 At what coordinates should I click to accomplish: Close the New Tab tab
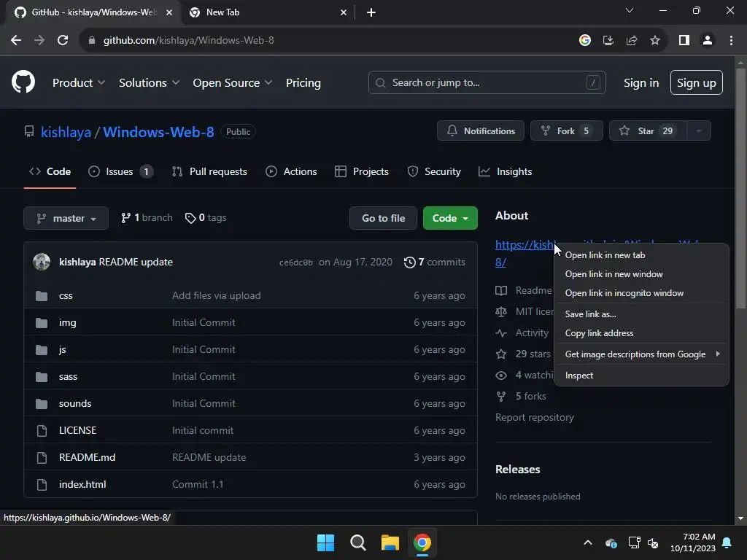coord(344,12)
